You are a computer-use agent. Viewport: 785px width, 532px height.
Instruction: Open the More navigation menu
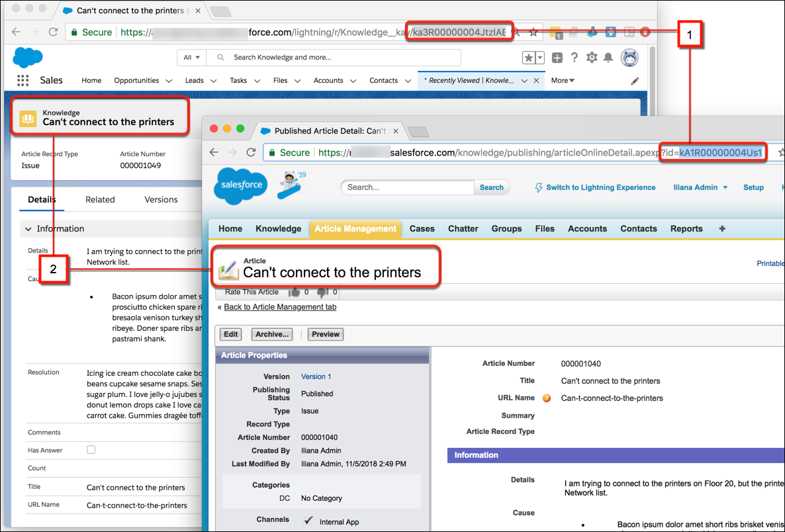563,81
